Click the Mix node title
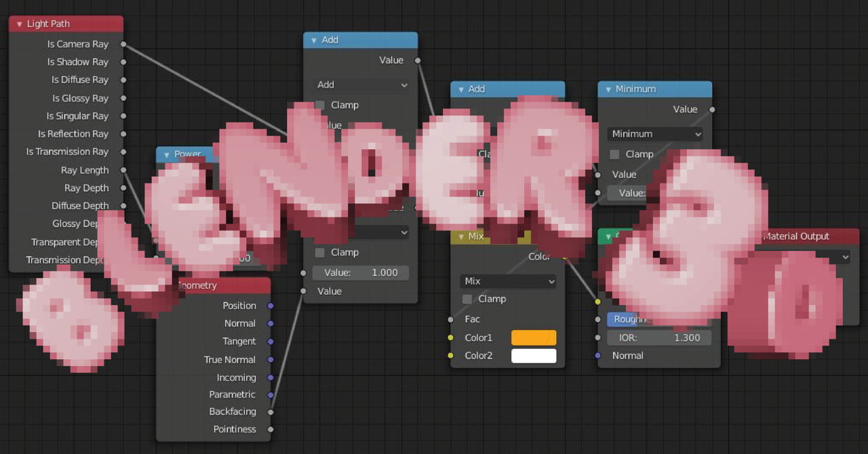The image size is (868, 454). coord(476,236)
